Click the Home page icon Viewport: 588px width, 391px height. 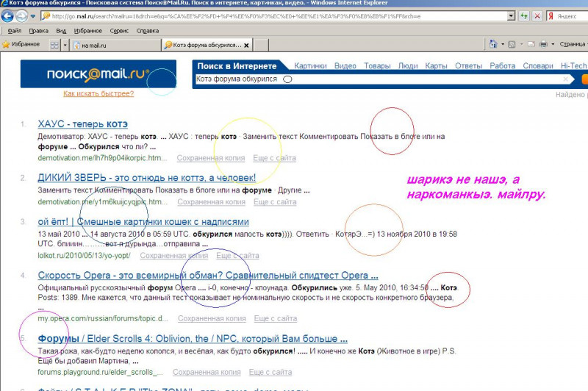492,45
